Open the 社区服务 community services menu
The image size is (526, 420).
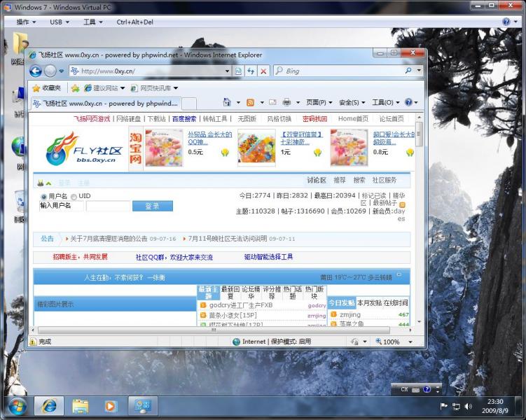384,181
